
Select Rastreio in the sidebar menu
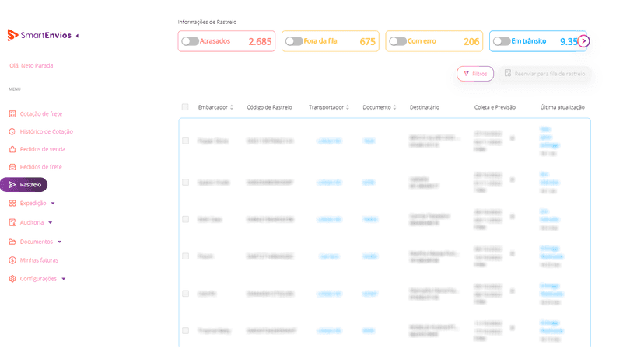pyautogui.click(x=24, y=185)
